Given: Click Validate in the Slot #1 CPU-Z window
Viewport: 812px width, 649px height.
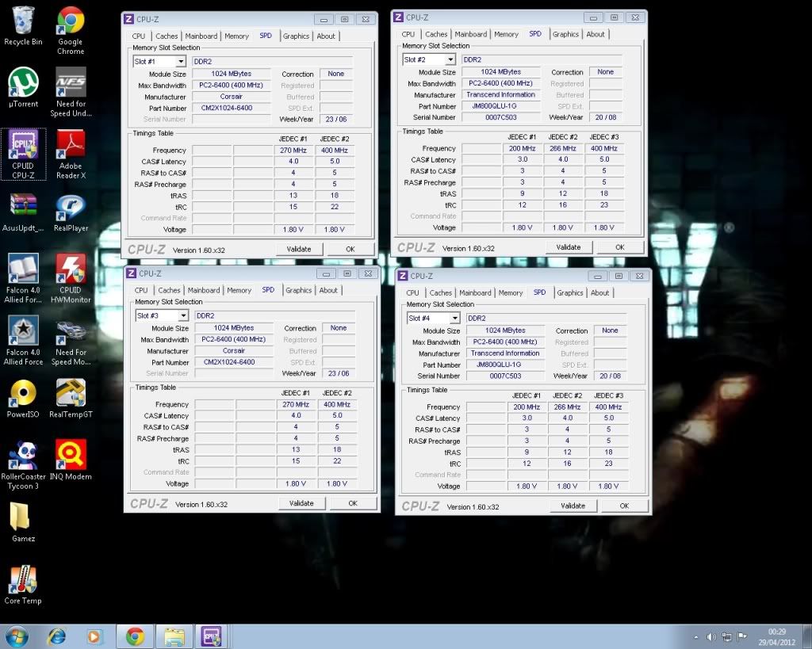Looking at the screenshot, I should 299,249.
